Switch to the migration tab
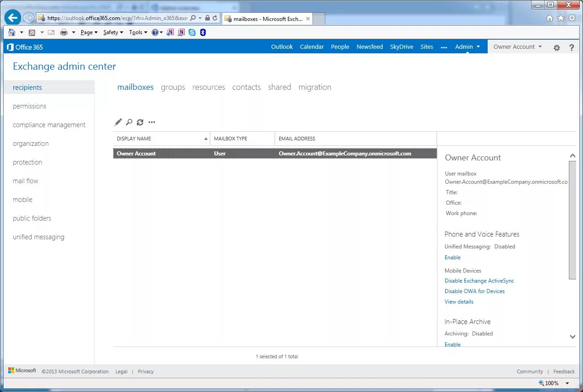Viewport: 583px width, 392px height. point(315,87)
